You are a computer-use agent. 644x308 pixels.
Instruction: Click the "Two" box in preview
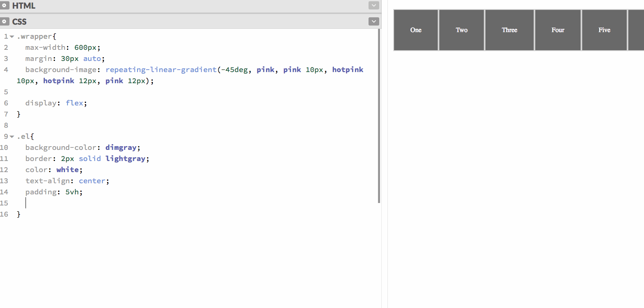(x=462, y=30)
